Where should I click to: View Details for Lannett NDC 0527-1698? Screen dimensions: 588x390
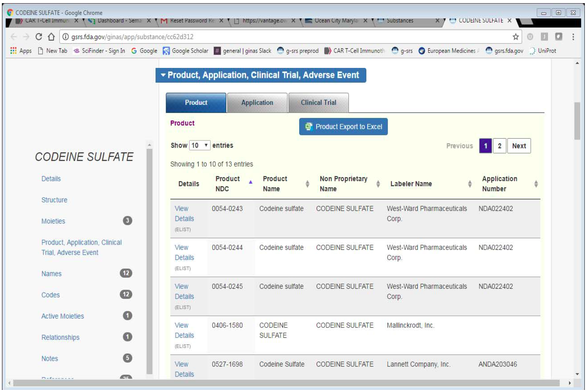coord(184,369)
